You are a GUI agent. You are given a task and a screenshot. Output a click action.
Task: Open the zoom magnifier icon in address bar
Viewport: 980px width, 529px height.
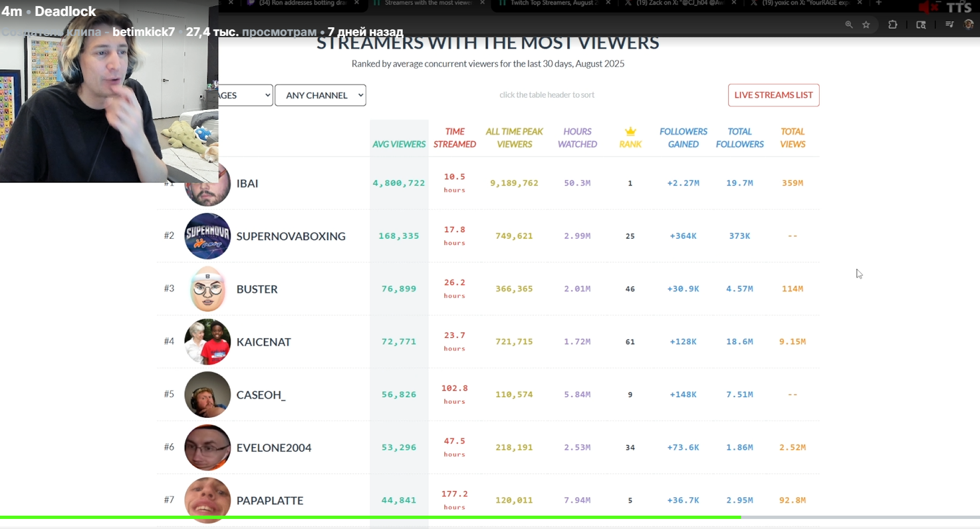click(849, 25)
